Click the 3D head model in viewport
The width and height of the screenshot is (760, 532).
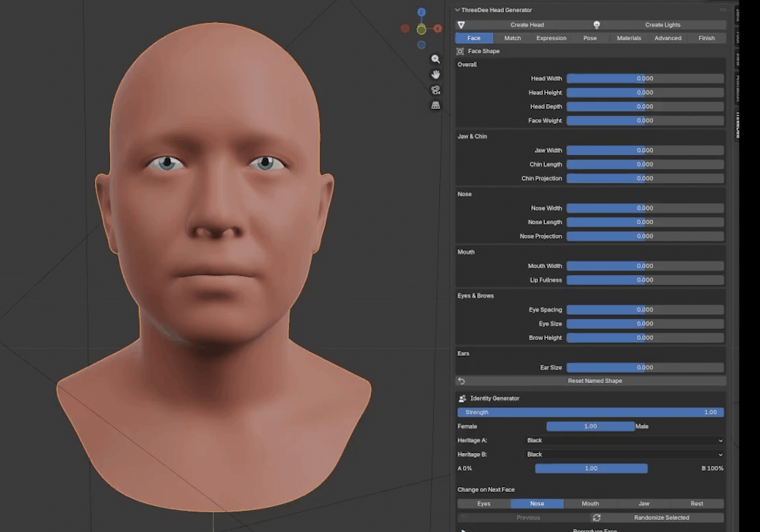(214, 267)
